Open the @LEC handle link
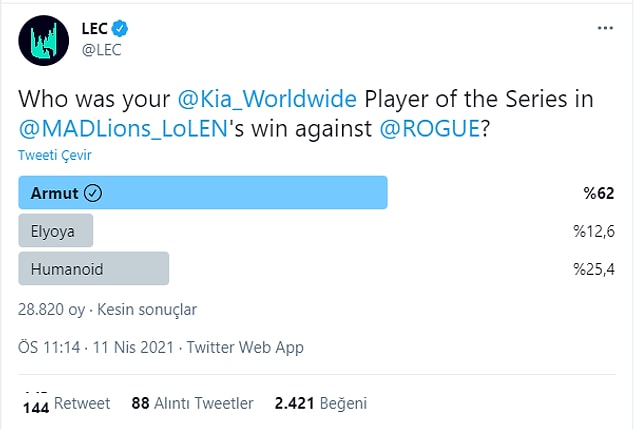Viewport: 635px width, 429px height. click(x=101, y=50)
